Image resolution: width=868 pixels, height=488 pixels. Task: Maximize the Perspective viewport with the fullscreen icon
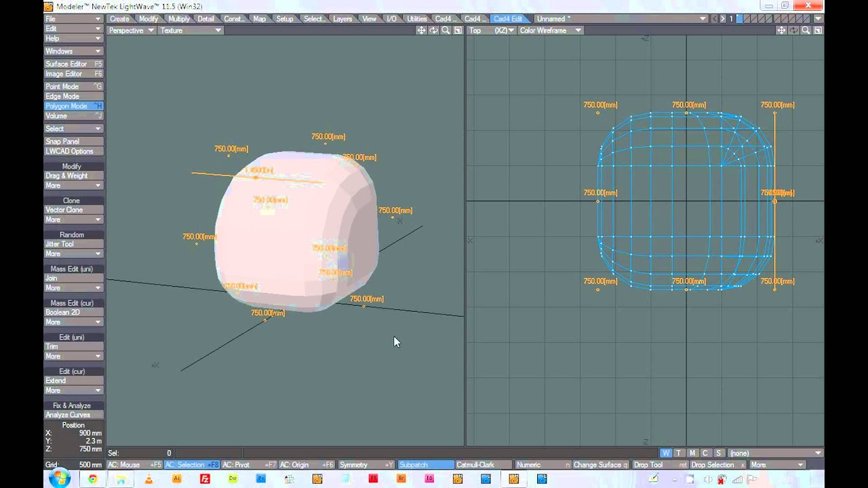tap(458, 30)
